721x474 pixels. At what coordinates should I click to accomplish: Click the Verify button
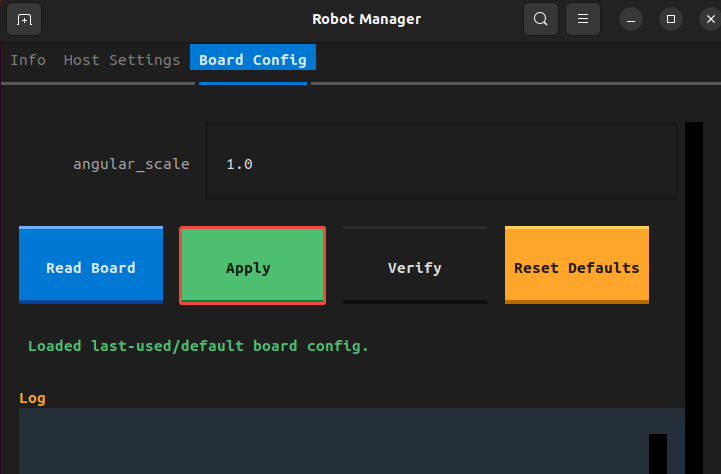tap(415, 265)
